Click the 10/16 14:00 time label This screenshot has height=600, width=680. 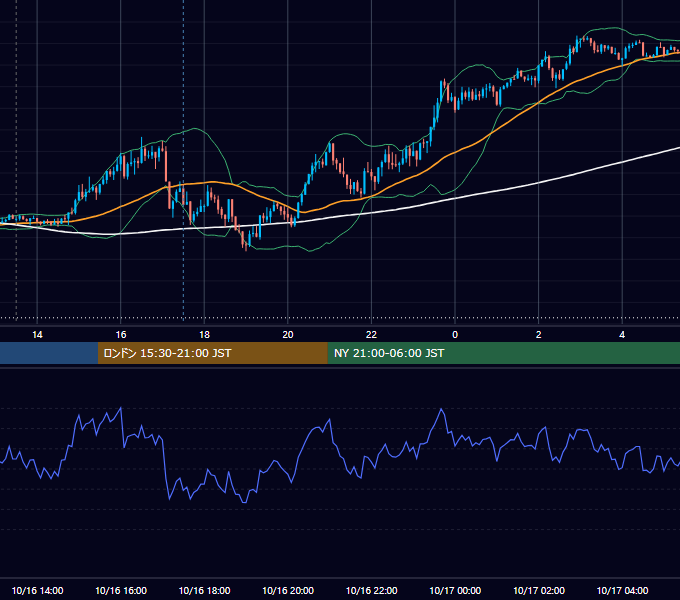[37, 590]
